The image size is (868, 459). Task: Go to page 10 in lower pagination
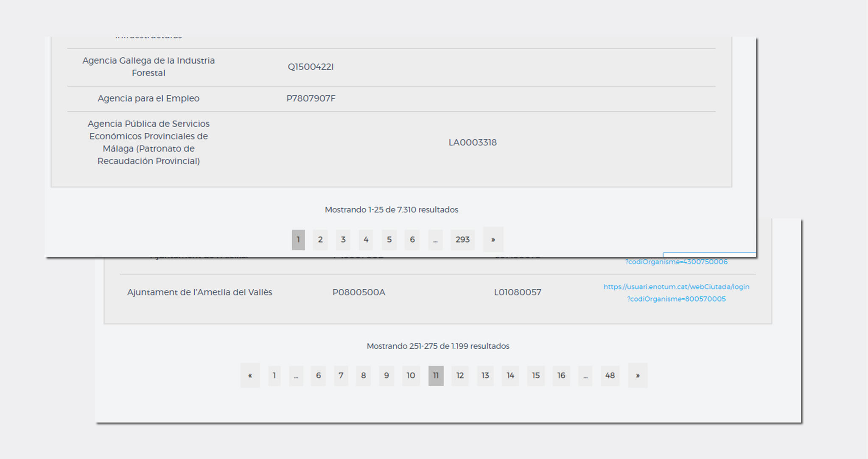411,375
